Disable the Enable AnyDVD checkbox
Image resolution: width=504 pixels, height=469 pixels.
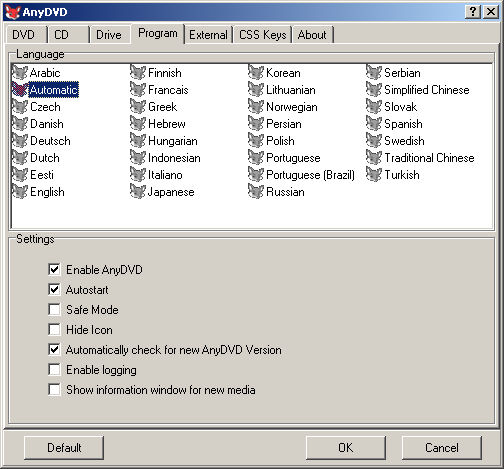[54, 269]
